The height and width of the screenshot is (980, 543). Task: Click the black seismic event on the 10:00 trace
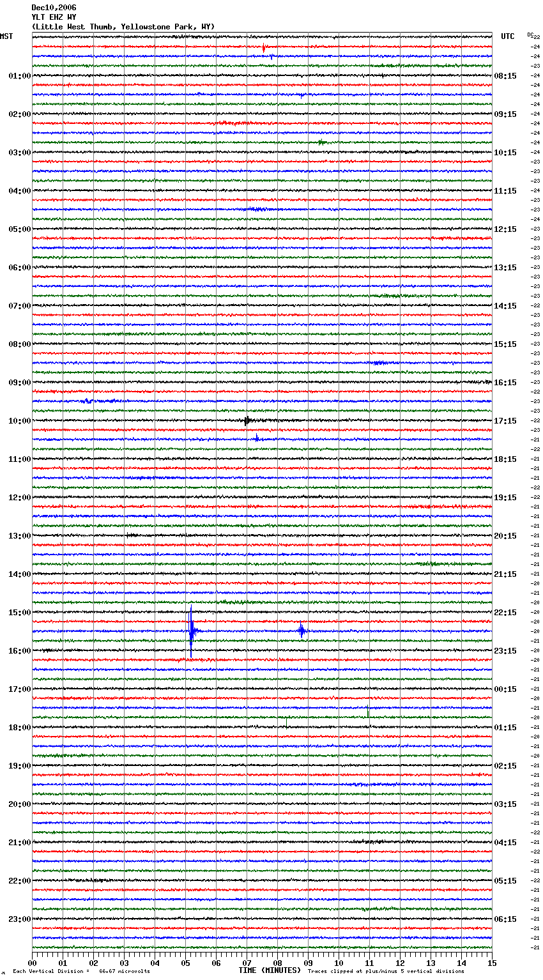[x=247, y=420]
